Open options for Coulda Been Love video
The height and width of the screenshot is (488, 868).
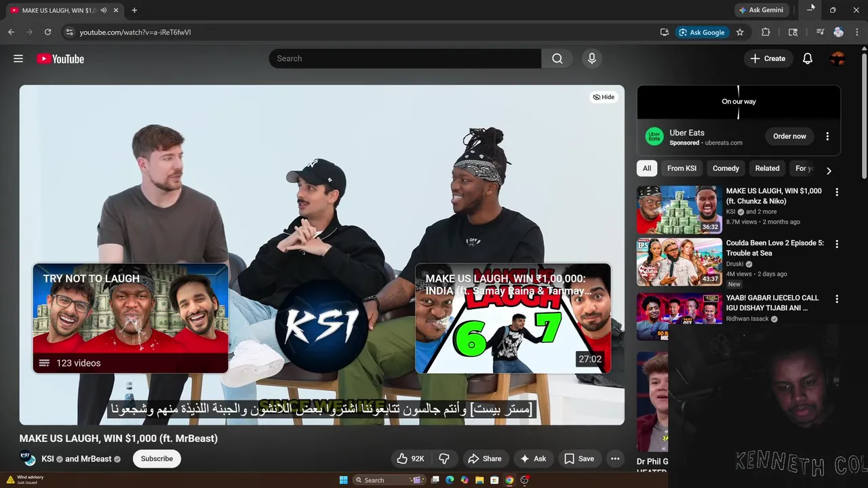point(837,244)
